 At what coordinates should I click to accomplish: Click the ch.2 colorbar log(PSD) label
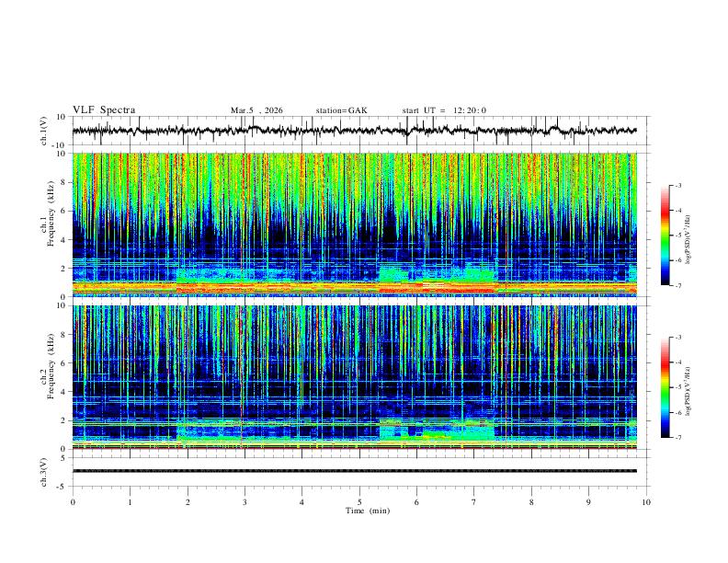[x=688, y=391]
